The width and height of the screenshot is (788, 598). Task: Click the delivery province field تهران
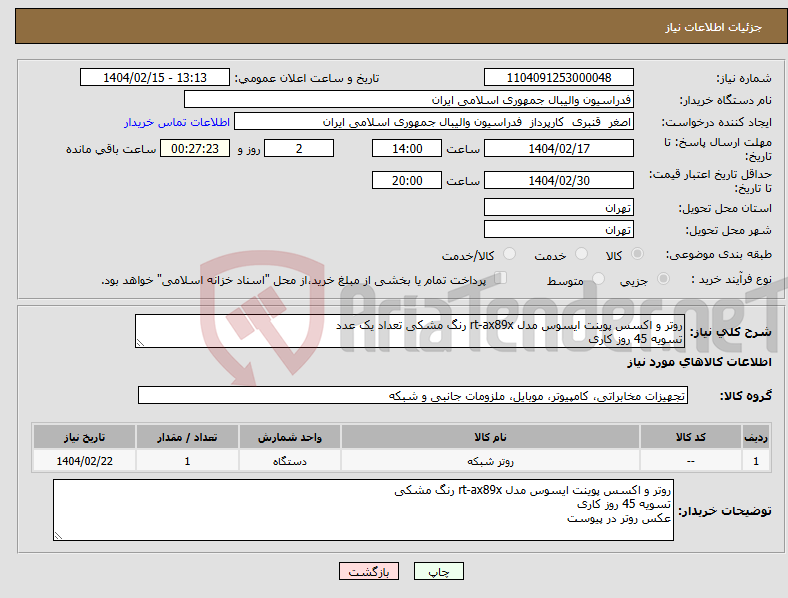click(x=559, y=207)
